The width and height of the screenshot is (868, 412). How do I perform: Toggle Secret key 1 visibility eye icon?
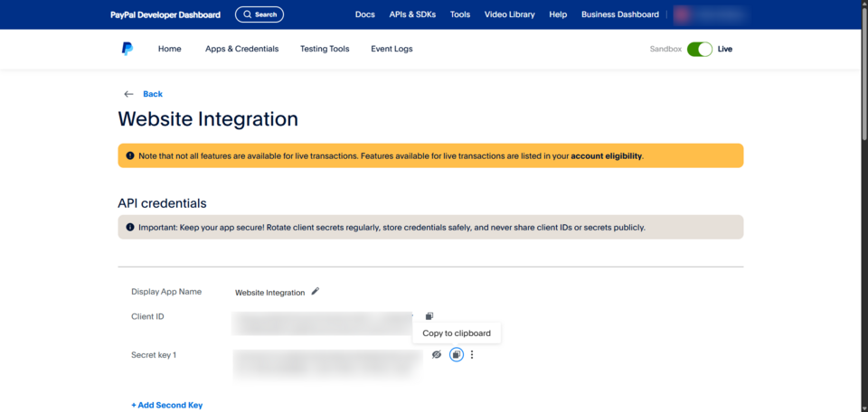coord(437,355)
